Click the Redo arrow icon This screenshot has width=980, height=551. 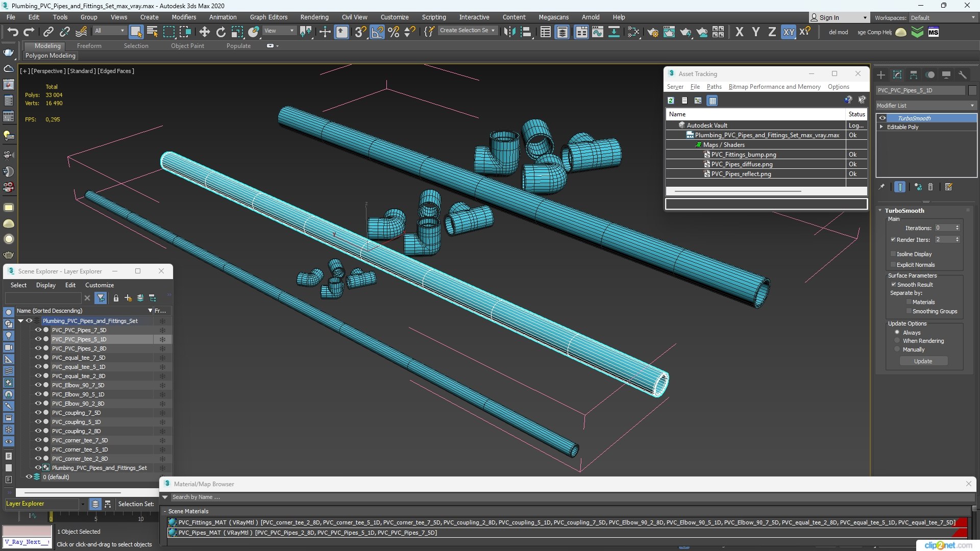click(29, 32)
